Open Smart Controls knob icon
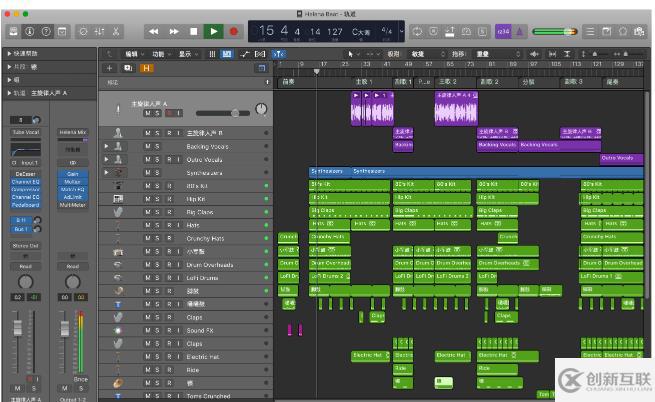 (83, 32)
